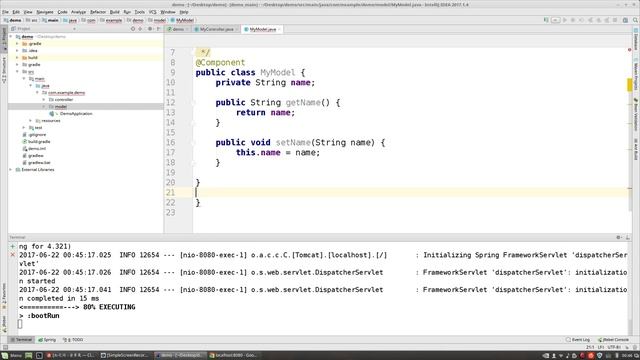Image resolution: width=640 pixels, height=360 pixels.
Task: Open the Favorites side tab
Action: pos(4,295)
